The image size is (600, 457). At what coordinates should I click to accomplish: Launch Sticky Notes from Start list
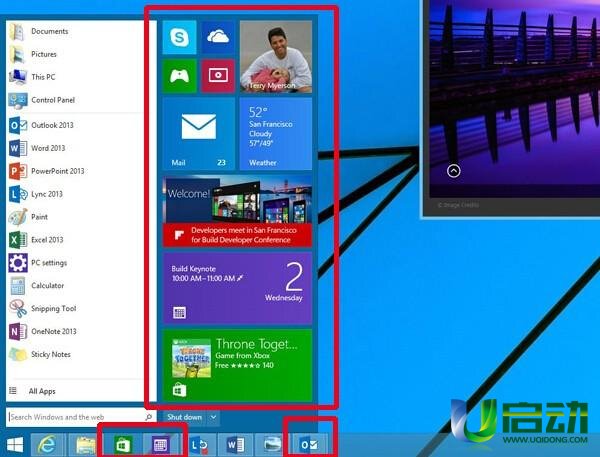tap(39, 355)
